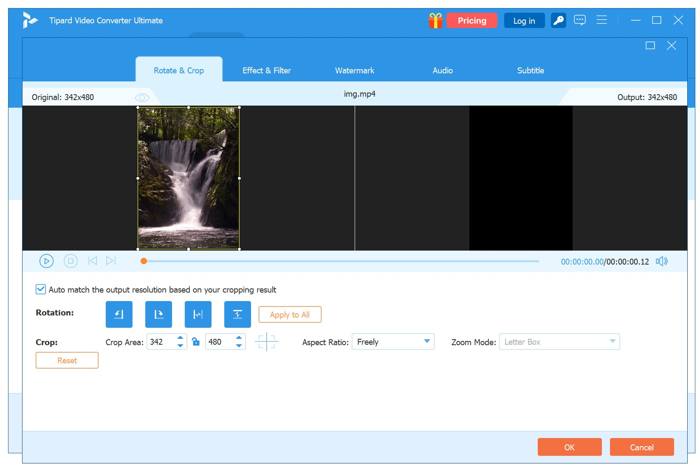
Task: Toggle the crop aspect ratio lock icon
Action: point(196,342)
